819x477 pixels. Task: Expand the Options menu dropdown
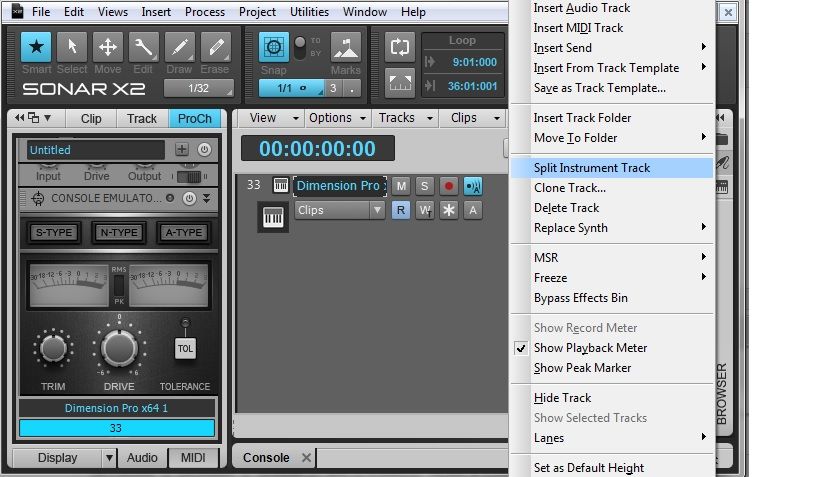pos(336,118)
